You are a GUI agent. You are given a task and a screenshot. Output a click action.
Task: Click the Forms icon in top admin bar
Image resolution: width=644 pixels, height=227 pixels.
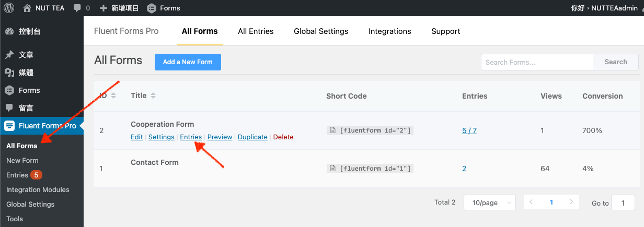[x=152, y=8]
